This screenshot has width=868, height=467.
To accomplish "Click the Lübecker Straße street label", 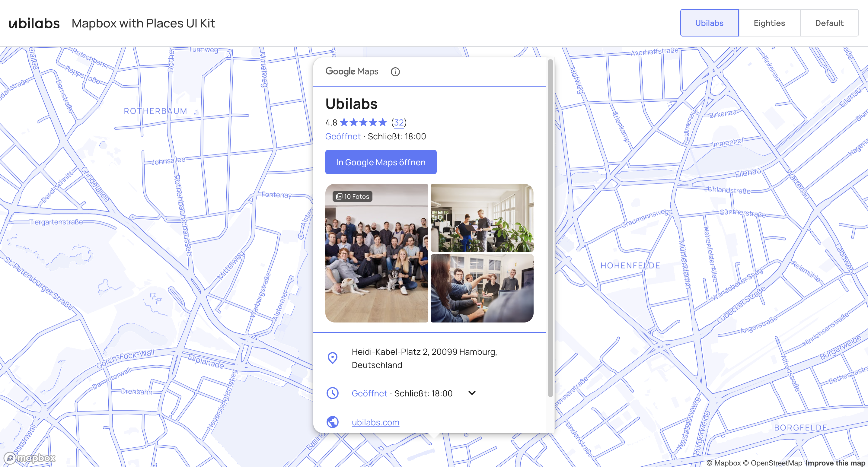I will (741, 304).
